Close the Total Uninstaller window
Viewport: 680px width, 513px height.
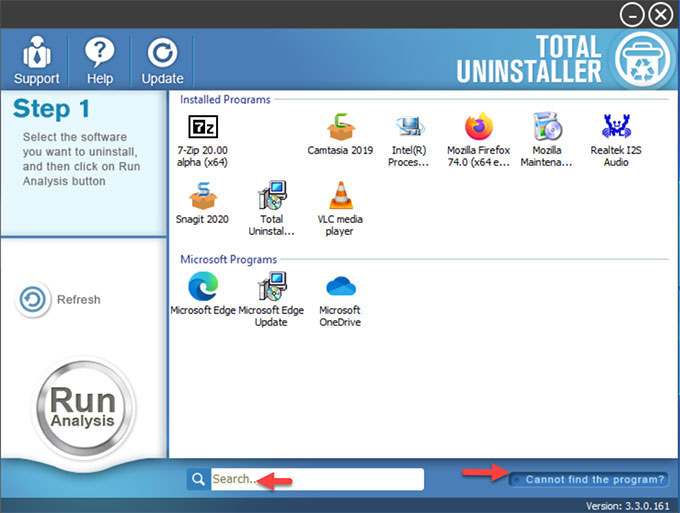(660, 15)
